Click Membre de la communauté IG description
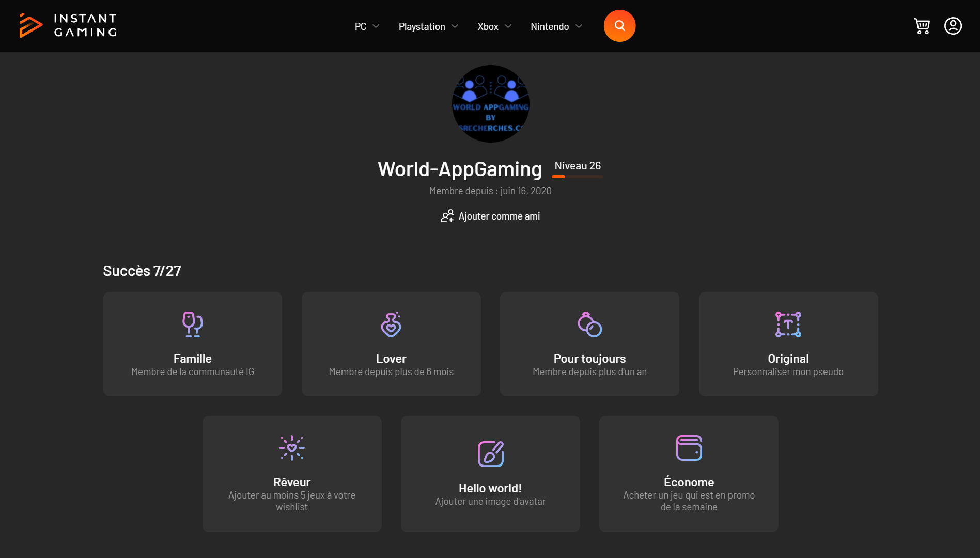This screenshot has width=980, height=558. pyautogui.click(x=193, y=371)
